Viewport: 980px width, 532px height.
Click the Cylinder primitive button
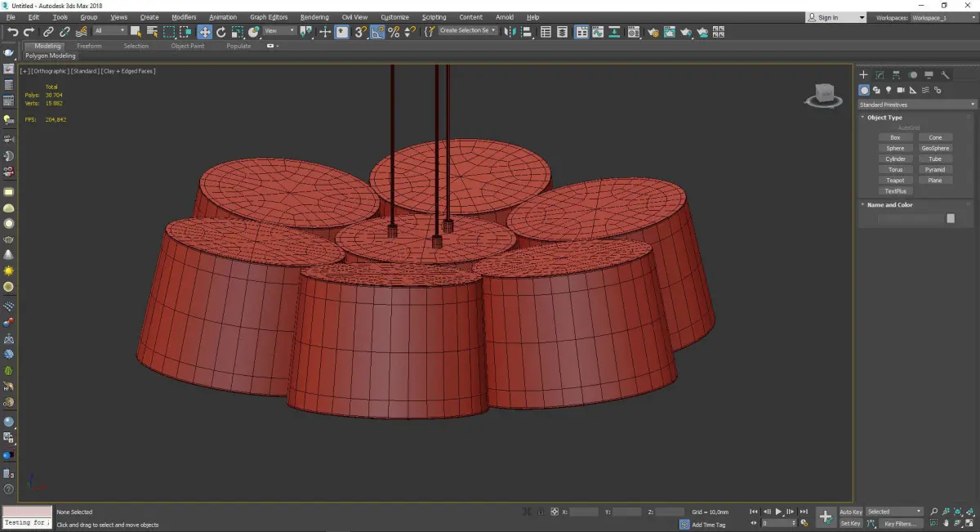[895, 159]
